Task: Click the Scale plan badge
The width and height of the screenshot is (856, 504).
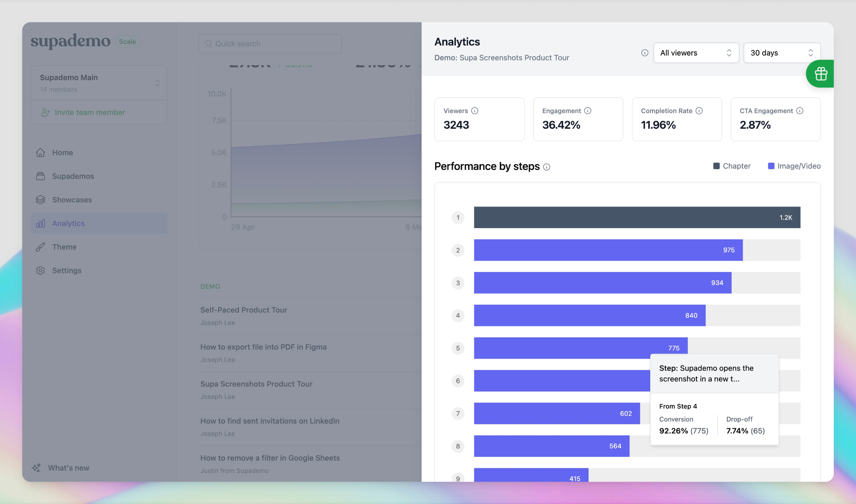Action: pos(127,42)
